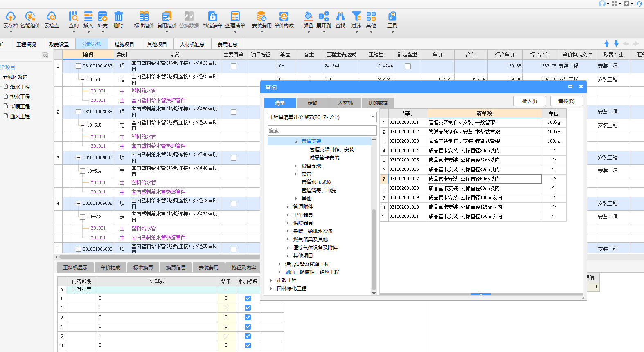Expand the 管道附件 tree node
Viewport: 644px width, 352px height.
[x=288, y=207]
